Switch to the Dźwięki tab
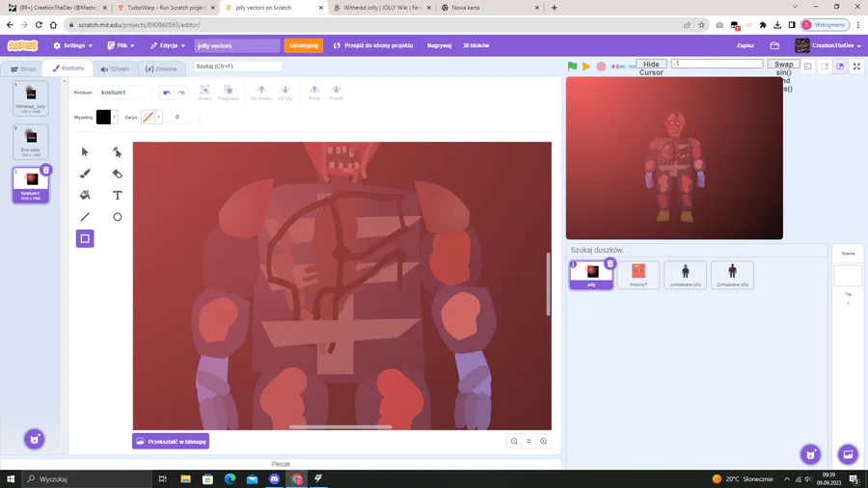This screenshot has height=488, width=868. coord(115,69)
